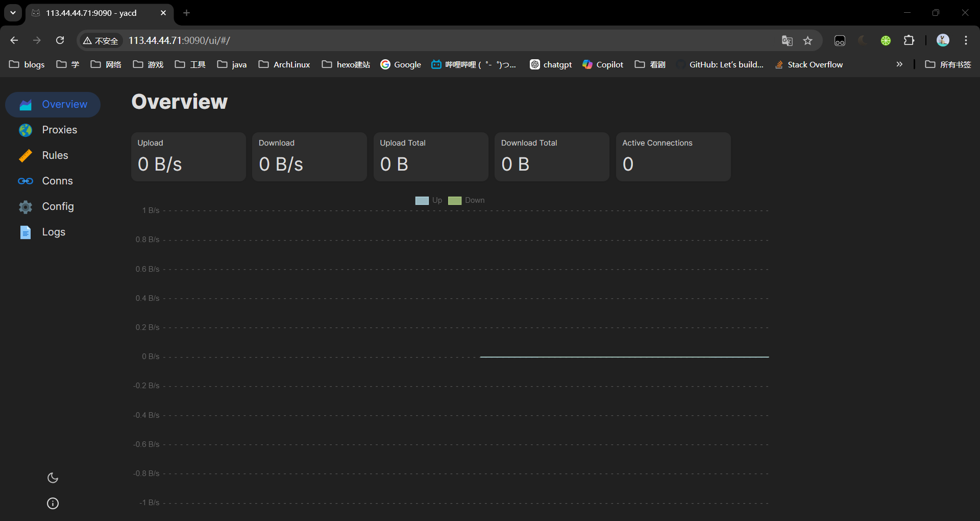Open the blogs bookmark folder
Image resolution: width=980 pixels, height=521 pixels.
pyautogui.click(x=27, y=64)
